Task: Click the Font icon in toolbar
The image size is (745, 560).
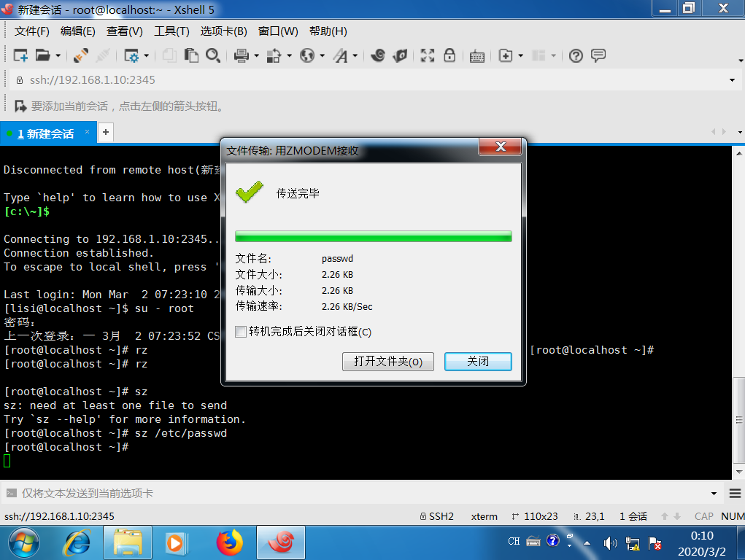Action: click(340, 55)
